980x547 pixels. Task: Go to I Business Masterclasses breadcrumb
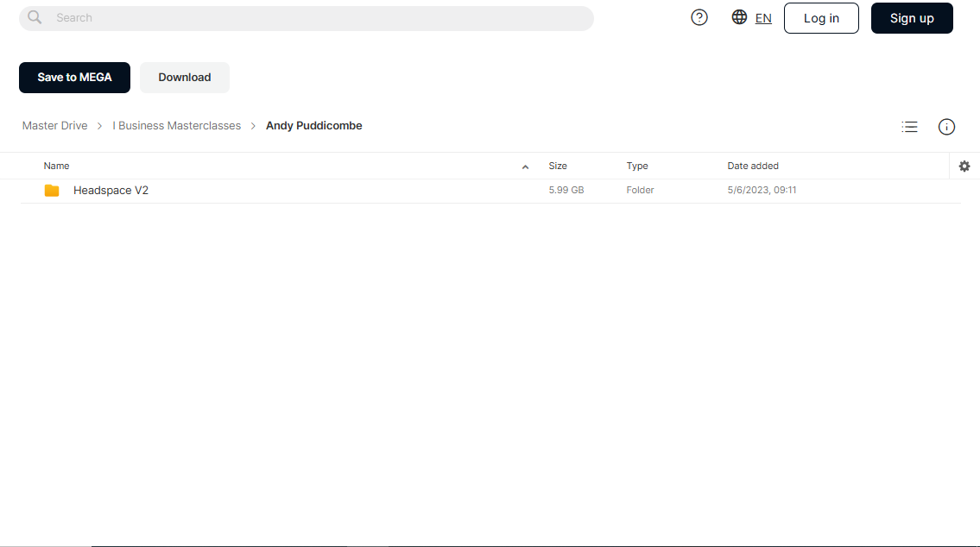[177, 125]
